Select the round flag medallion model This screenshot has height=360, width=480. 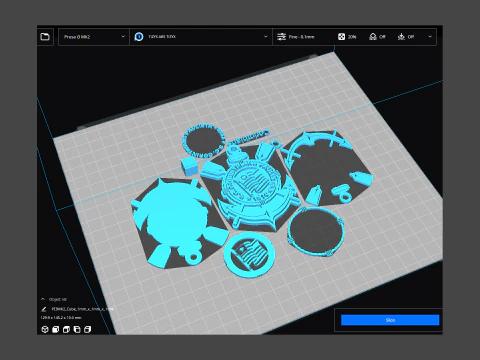tap(250, 255)
